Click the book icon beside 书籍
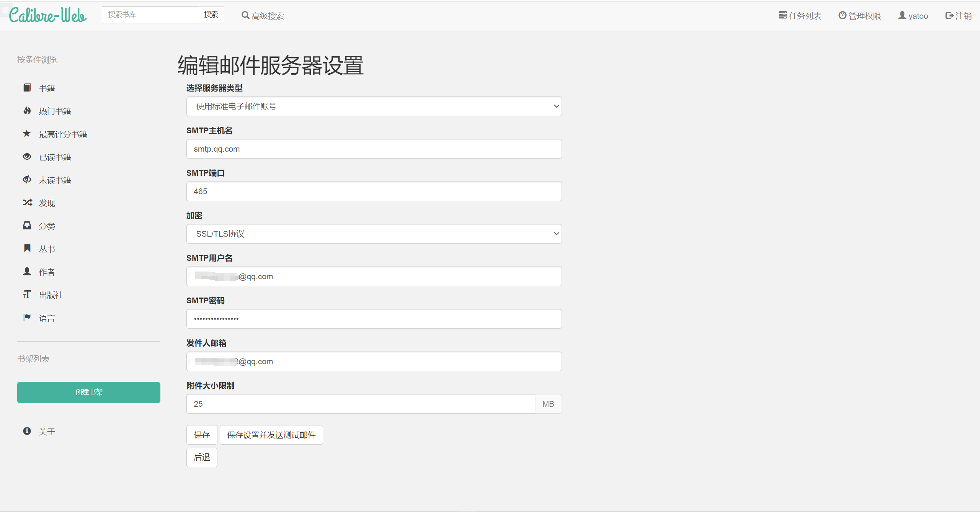 pos(27,88)
